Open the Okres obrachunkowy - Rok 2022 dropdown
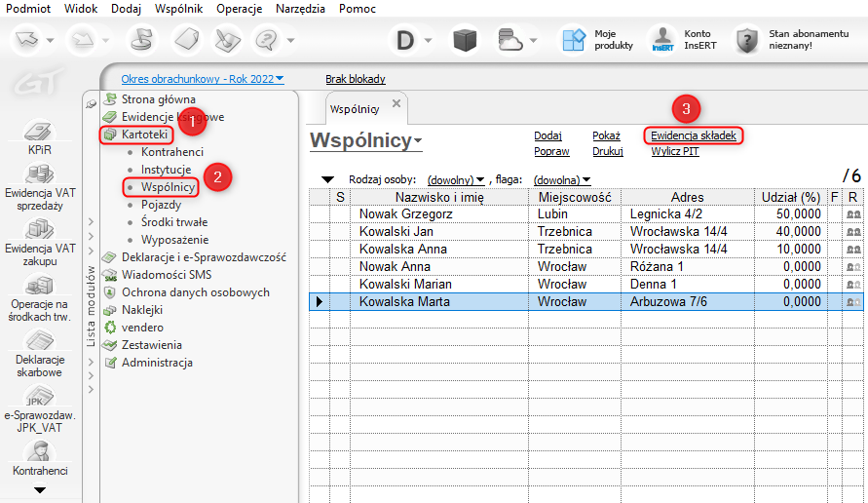 tap(202, 79)
